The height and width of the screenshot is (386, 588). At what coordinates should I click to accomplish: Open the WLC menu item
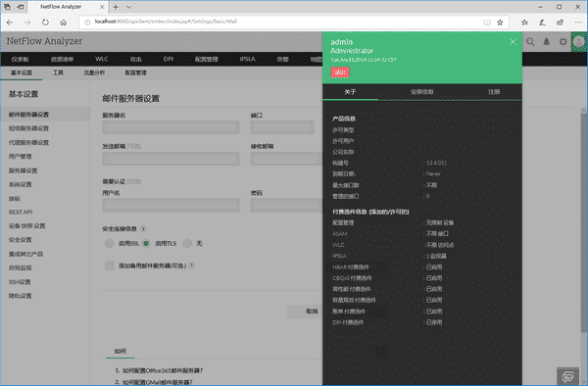[x=102, y=59]
